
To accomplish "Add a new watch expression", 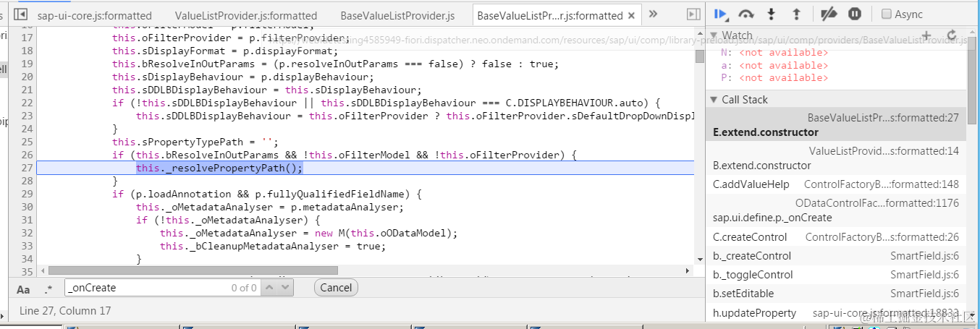I will [927, 35].
